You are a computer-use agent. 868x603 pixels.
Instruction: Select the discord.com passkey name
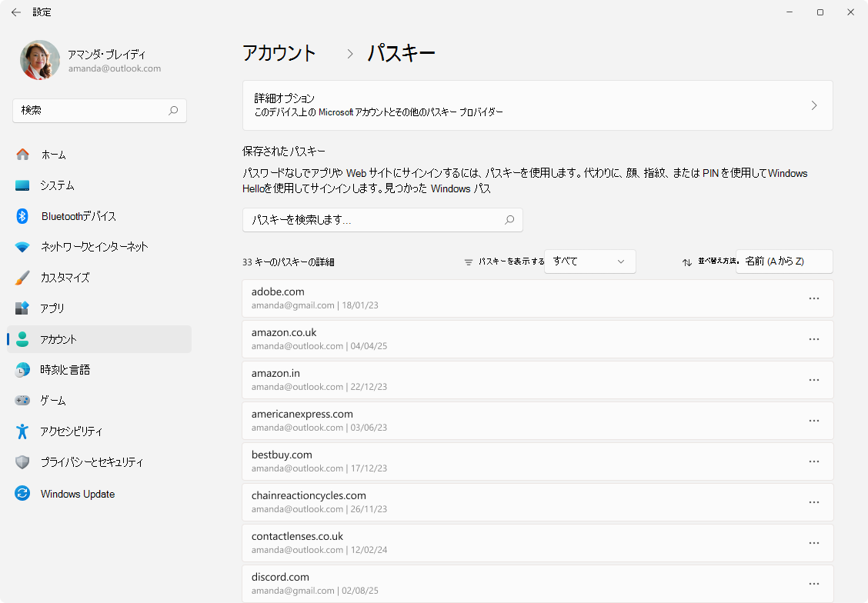coord(280,577)
